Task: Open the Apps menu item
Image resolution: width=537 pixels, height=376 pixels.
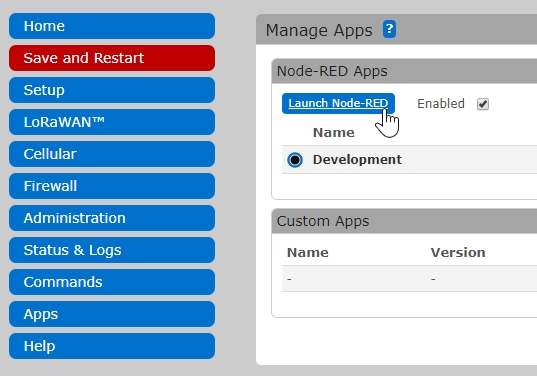Action: tap(112, 314)
